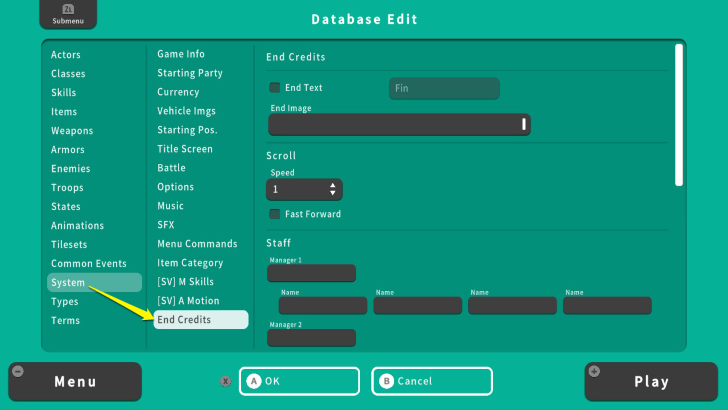Click the plus icon on Play button
The image size is (728, 410).
pyautogui.click(x=594, y=371)
